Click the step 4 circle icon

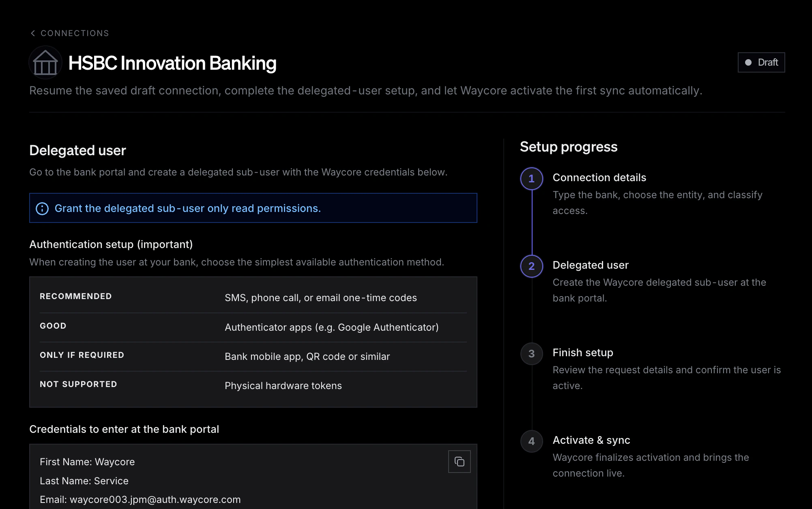(x=531, y=441)
